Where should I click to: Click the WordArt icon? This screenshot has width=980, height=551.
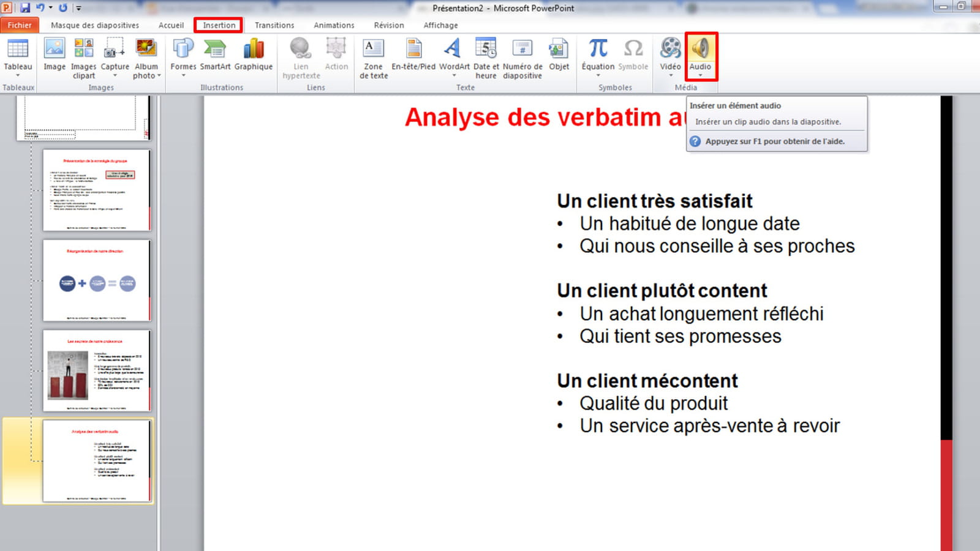[x=453, y=49]
